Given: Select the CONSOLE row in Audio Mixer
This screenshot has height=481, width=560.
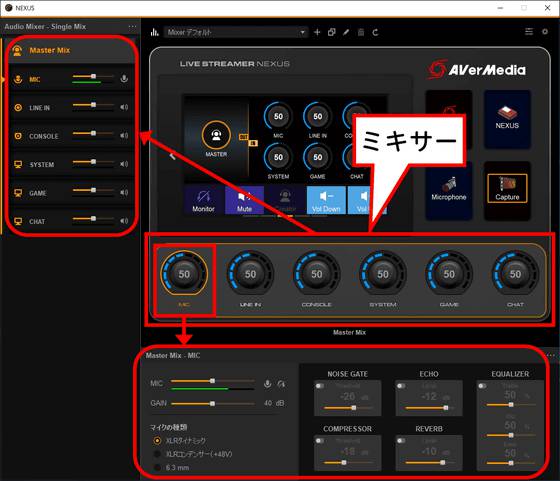Looking at the screenshot, I should click(71, 136).
